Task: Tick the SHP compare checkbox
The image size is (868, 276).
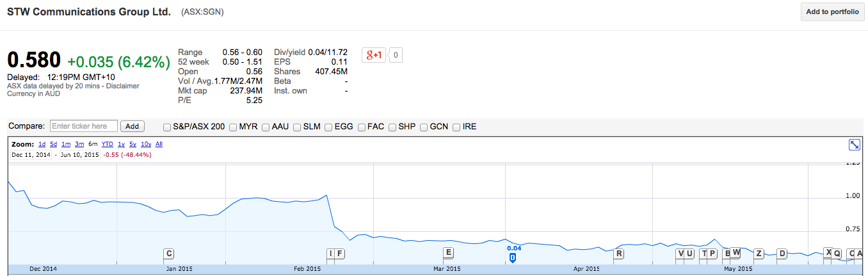Action: click(392, 127)
